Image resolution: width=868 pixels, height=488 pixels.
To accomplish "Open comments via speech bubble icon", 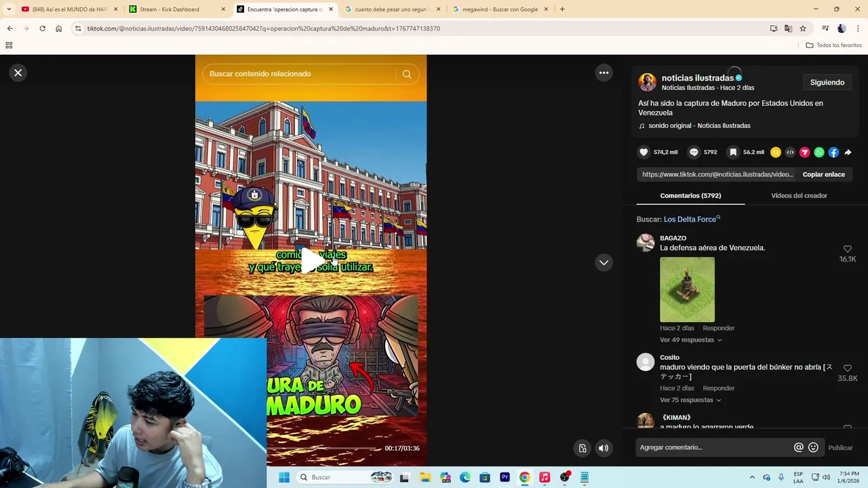I will click(x=694, y=152).
